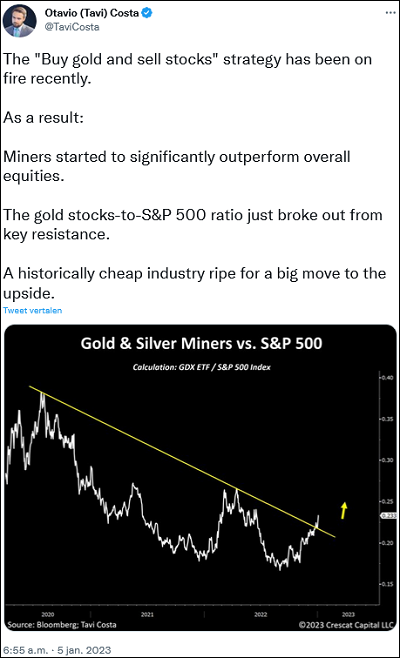Click the 0.40 y-axis label

387,378
